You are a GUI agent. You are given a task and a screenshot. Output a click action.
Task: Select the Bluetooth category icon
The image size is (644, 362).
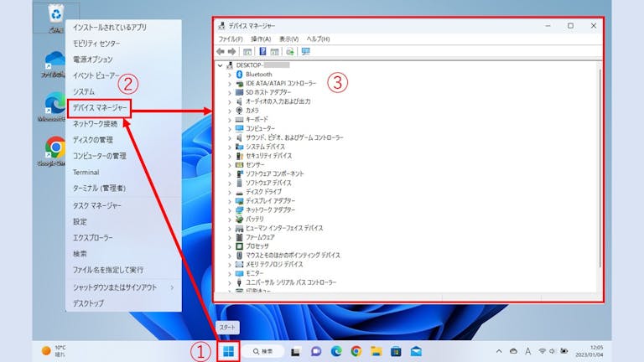point(240,75)
